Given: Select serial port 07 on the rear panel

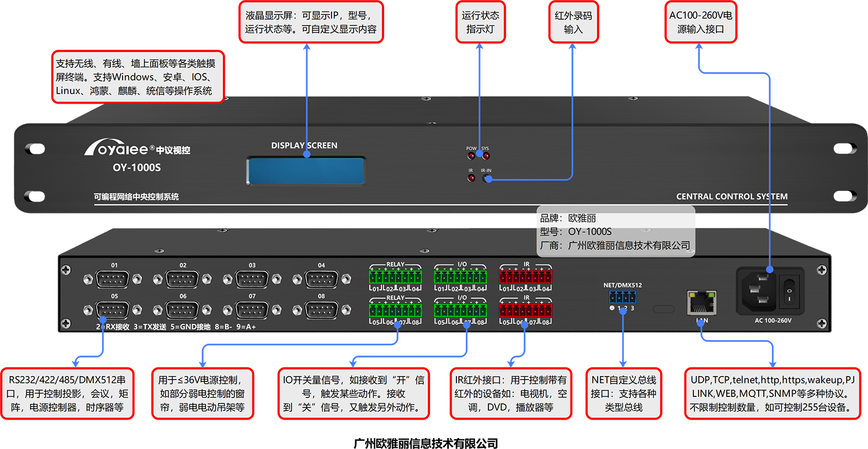Looking at the screenshot, I should [252, 310].
